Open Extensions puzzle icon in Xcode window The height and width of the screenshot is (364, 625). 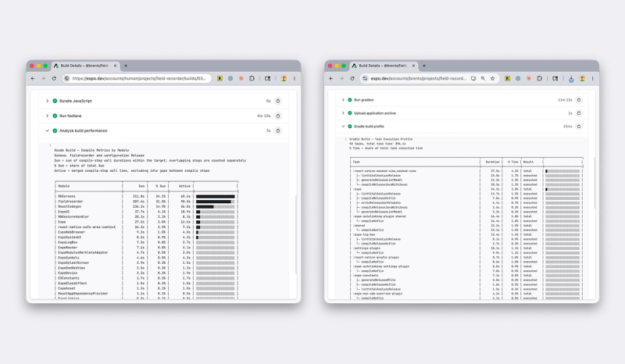252,79
